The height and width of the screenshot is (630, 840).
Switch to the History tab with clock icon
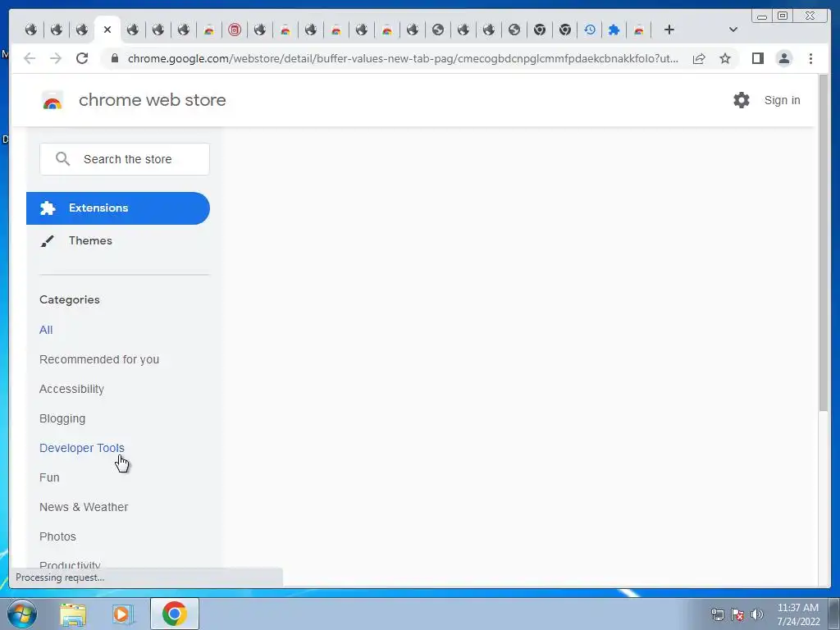[590, 30]
